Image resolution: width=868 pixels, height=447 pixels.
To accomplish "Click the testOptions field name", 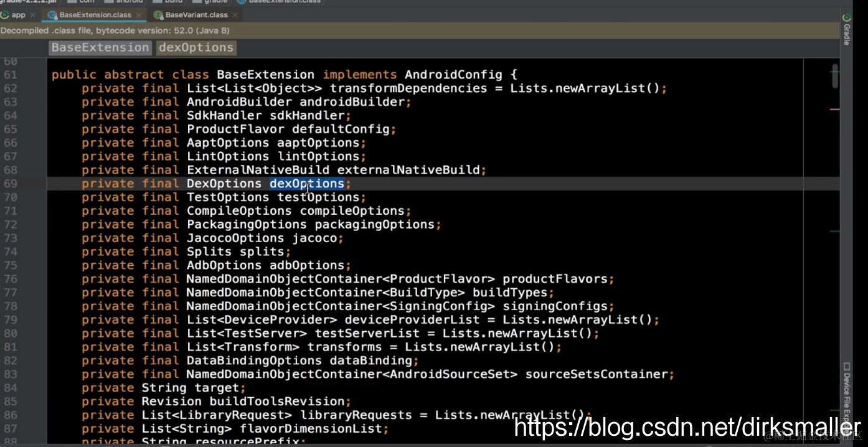I will click(x=318, y=197).
